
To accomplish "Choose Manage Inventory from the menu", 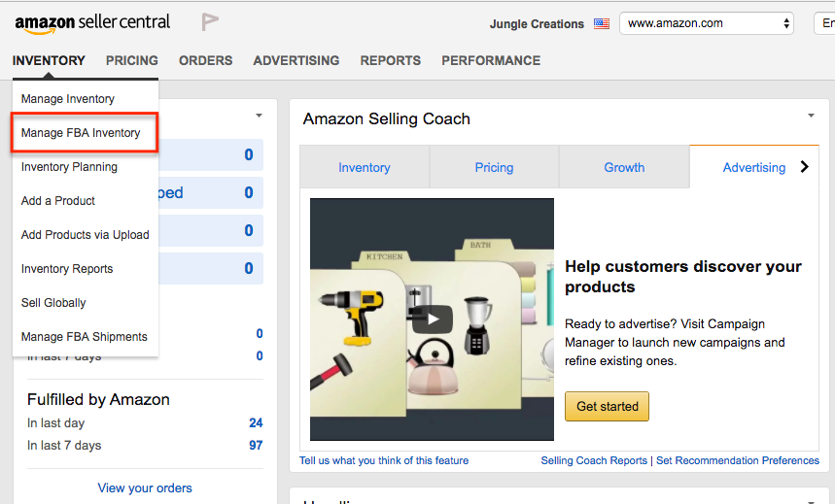I will tap(68, 99).
